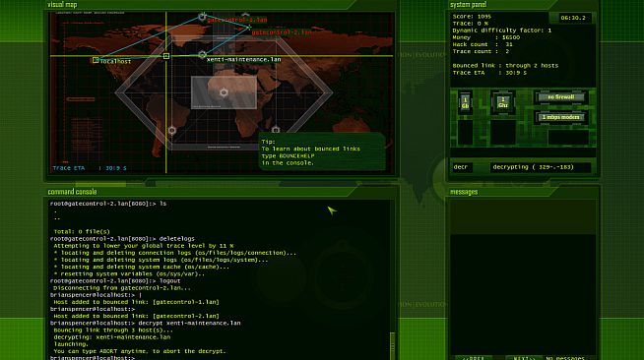Click Trace ETA in the system panel
The height and width of the screenshot is (360, 644).
click(x=489, y=73)
